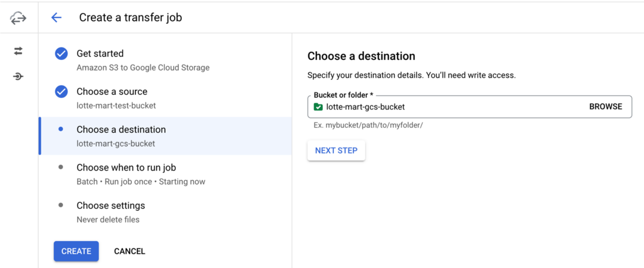Screen dimensions: 644x268
Task: Open transfer jobs via the swap-arrows sidebar icon
Action: [18, 51]
